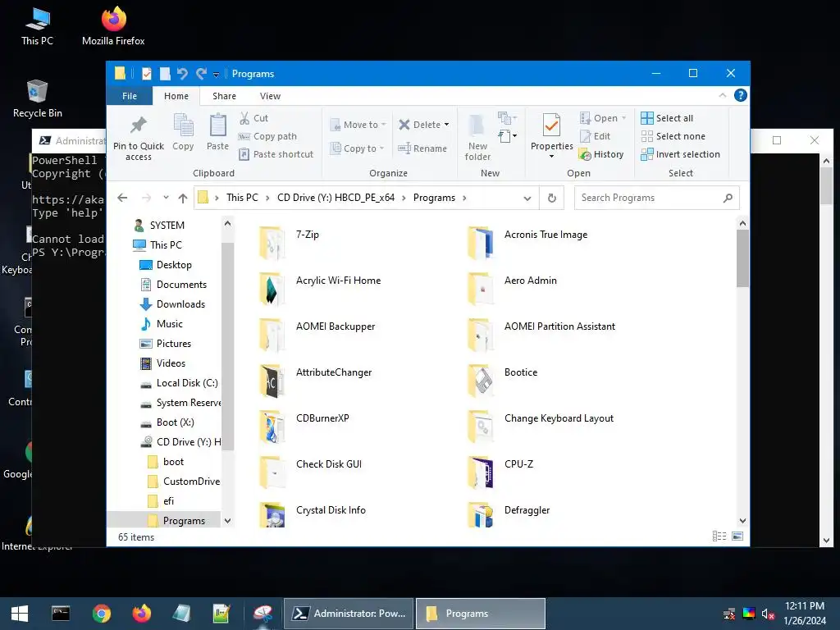Collapse the ribbon with chevron
The image size is (840, 630).
[722, 95]
